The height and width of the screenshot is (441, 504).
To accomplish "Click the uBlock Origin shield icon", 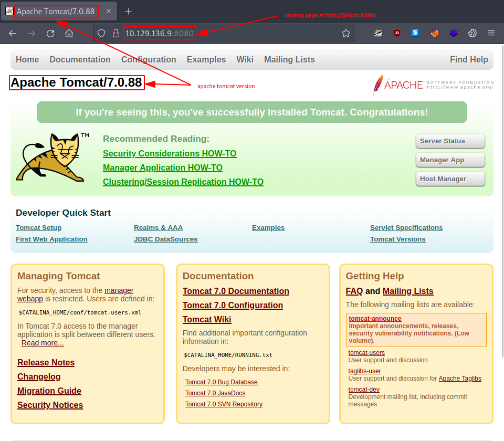I will (397, 33).
